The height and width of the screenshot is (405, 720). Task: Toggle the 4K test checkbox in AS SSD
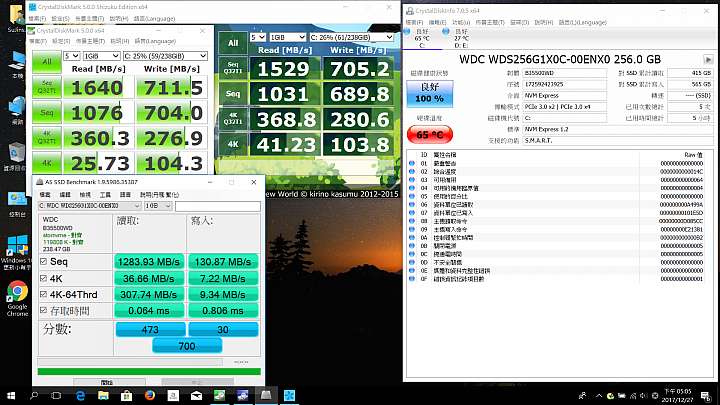[44, 278]
